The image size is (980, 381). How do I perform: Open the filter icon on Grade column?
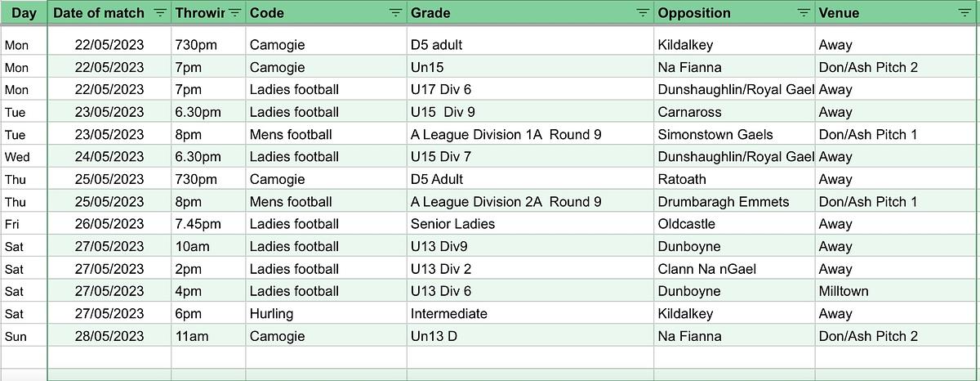click(644, 13)
